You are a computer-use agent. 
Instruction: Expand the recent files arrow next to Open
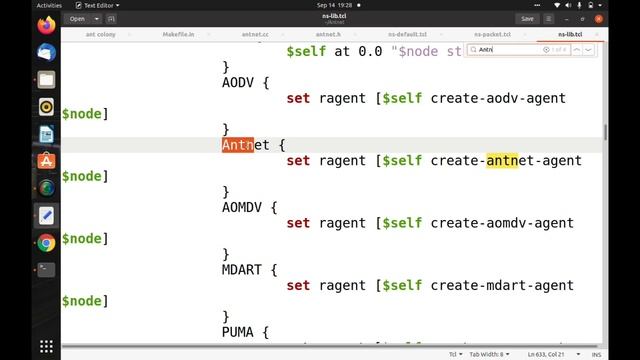pyautogui.click(x=96, y=19)
